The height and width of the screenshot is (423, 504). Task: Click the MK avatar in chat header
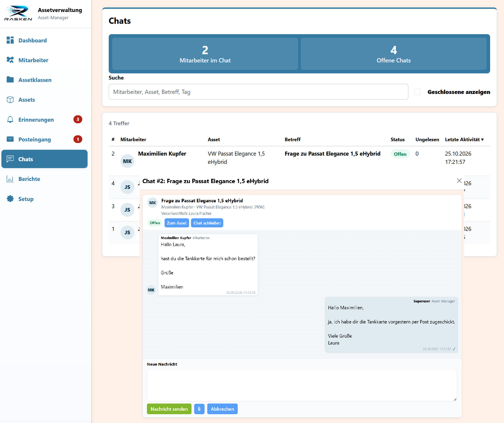[153, 203]
